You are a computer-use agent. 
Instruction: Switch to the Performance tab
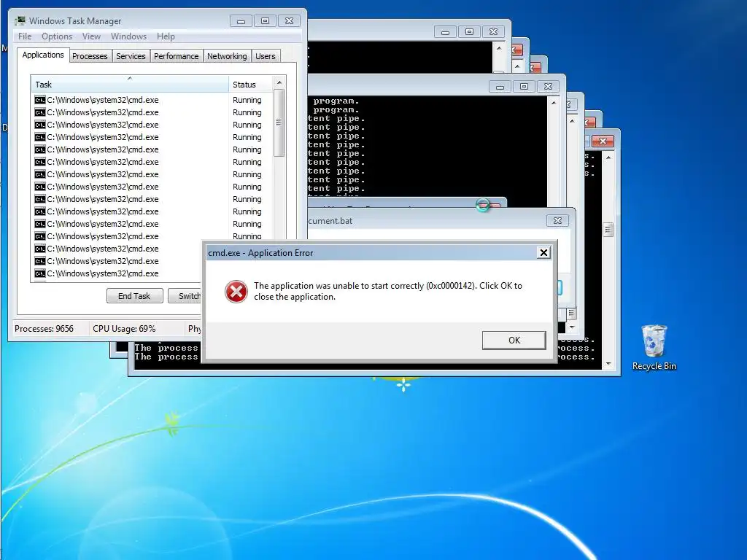176,56
